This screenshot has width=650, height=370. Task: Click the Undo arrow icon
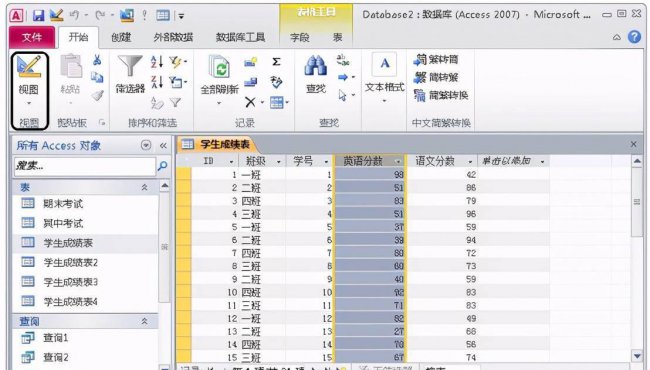[x=74, y=15]
